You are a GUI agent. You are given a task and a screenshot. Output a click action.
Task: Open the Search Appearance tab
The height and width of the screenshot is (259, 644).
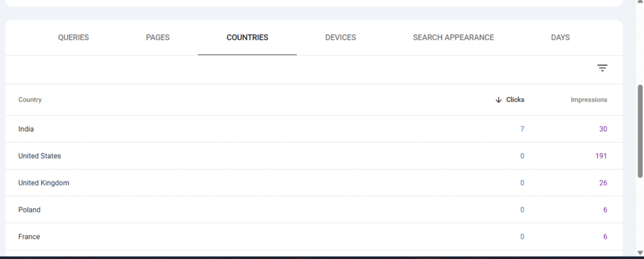point(453,38)
